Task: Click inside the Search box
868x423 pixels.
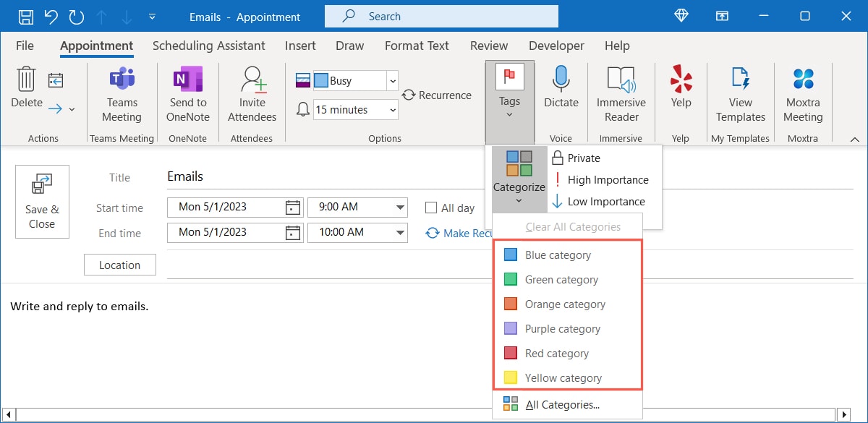Action: (441, 15)
